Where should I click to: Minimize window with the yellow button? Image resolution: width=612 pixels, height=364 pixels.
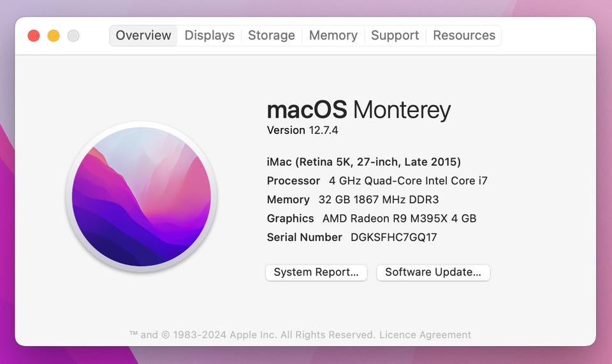tap(54, 36)
